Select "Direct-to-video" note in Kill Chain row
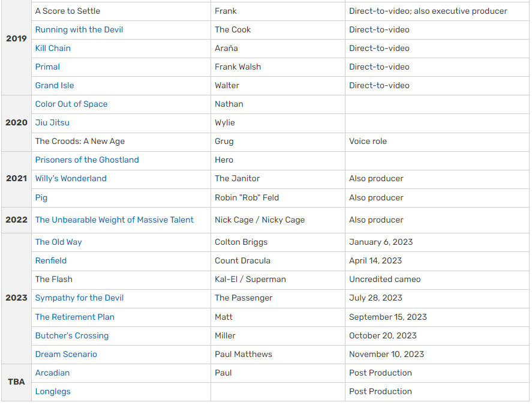 379,48
